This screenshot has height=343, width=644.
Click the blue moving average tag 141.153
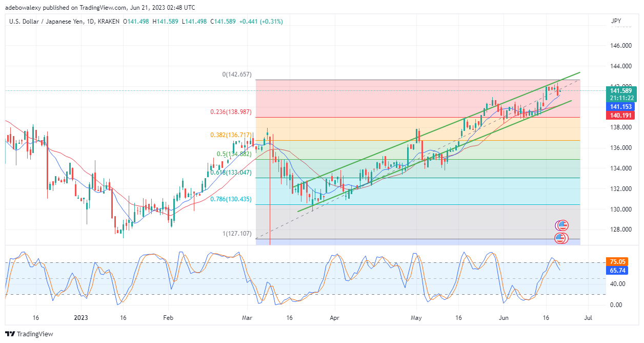click(619, 106)
